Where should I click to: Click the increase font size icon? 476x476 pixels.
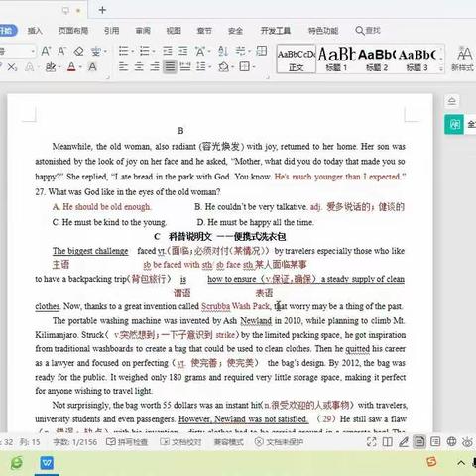[46, 51]
